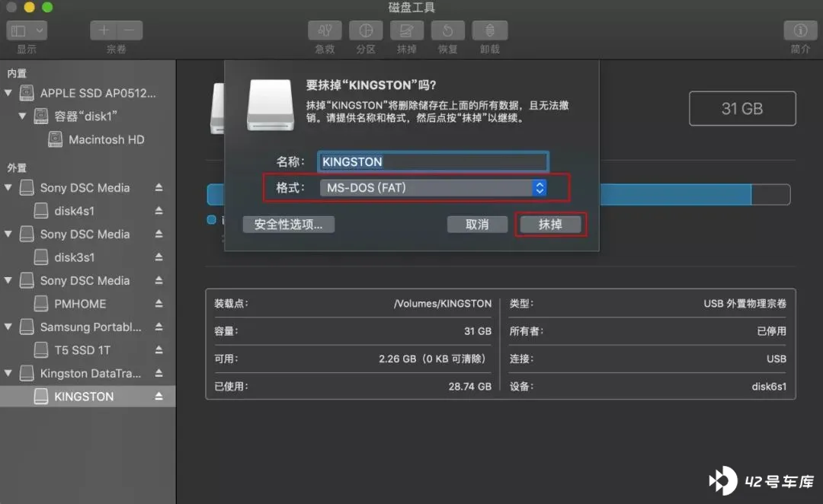Select the KINGSTON volume in the sidebar
The height and width of the screenshot is (504, 823).
tap(88, 397)
